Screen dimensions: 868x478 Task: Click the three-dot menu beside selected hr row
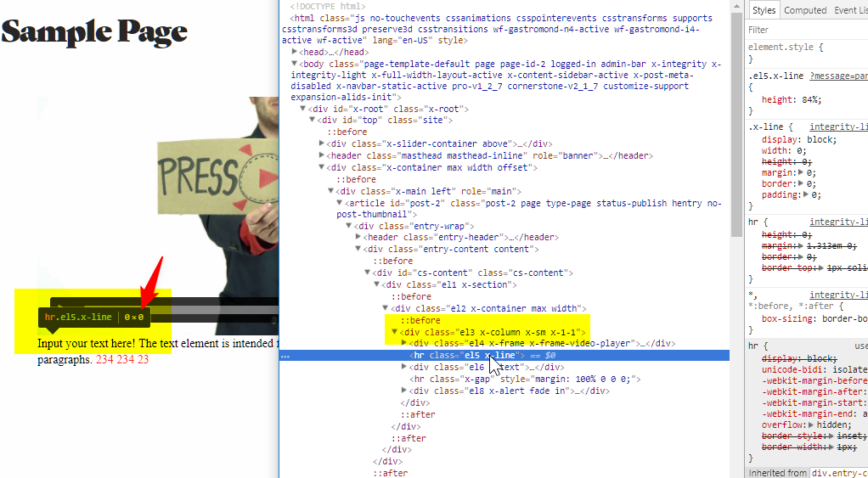tap(285, 356)
